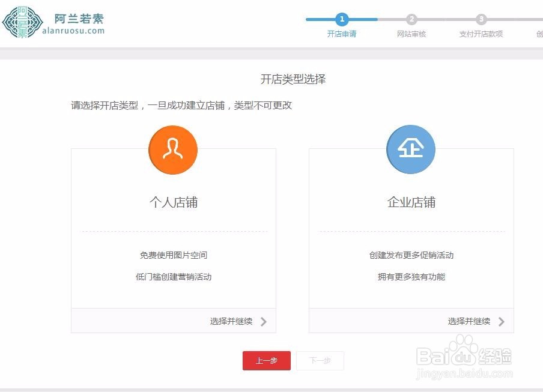Select the 开店申请 step label
543x392 pixels.
(342, 34)
